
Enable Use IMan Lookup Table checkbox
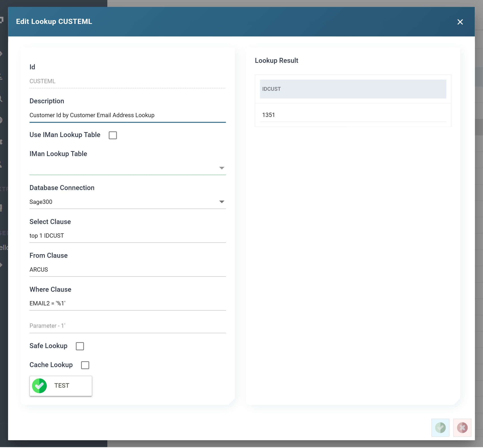point(113,135)
